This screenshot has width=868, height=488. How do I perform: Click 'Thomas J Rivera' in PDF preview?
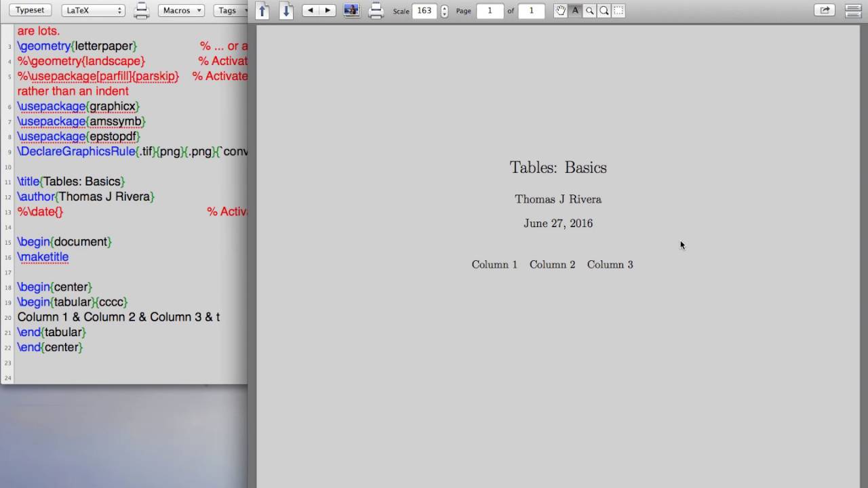pos(558,199)
